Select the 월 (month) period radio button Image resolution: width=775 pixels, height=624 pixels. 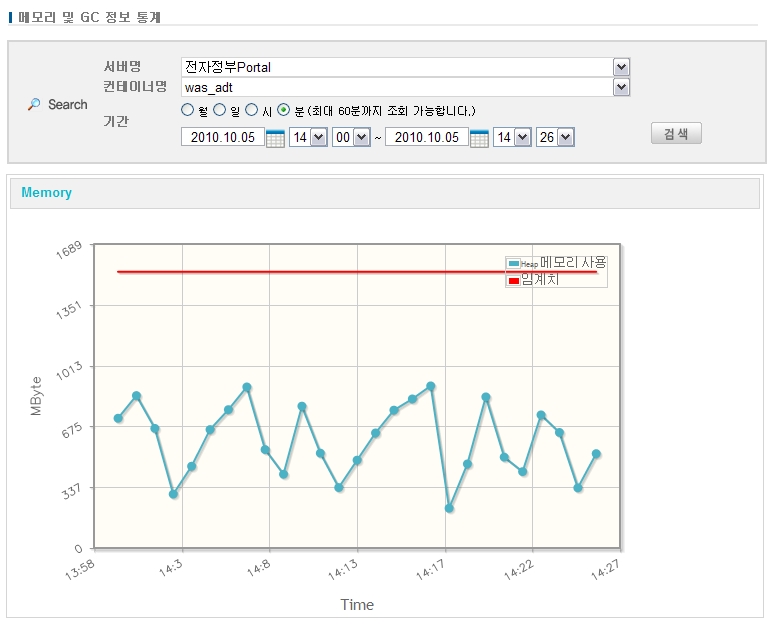pos(188,110)
